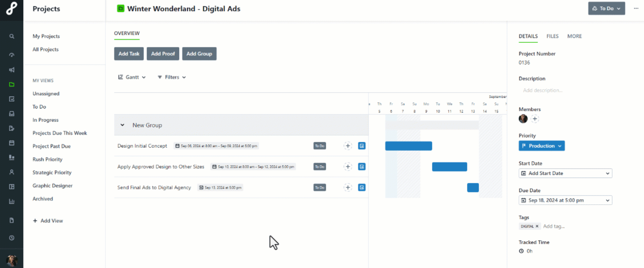Open the inbox tray sidebar icon
644x268 pixels.
coord(12,114)
